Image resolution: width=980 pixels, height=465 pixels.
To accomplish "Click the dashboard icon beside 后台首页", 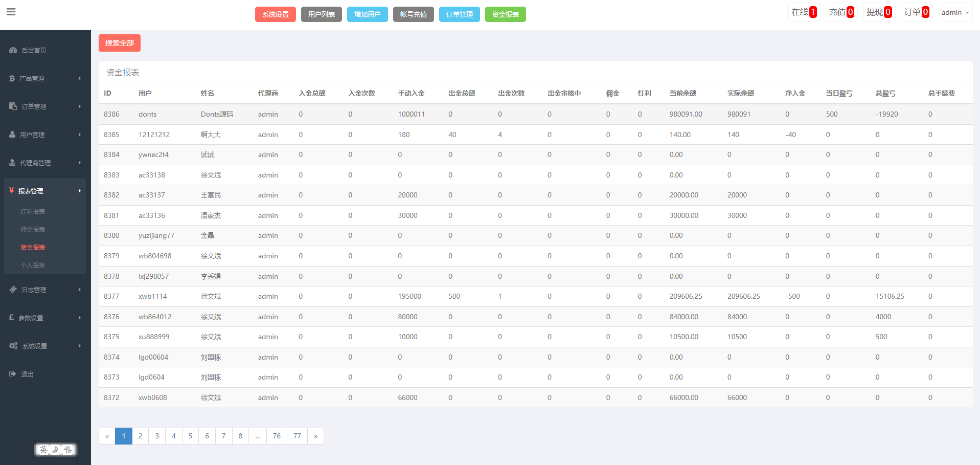I will click(x=13, y=50).
